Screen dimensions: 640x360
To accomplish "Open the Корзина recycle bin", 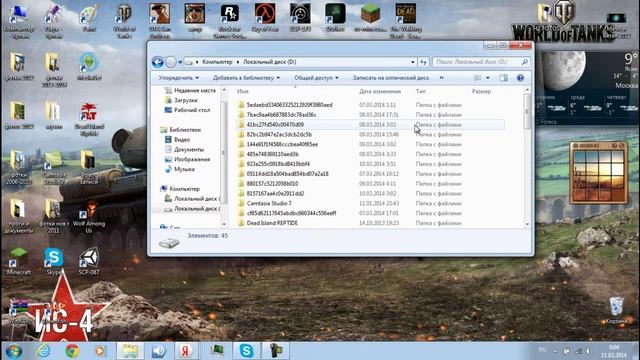I will pyautogui.click(x=616, y=311).
